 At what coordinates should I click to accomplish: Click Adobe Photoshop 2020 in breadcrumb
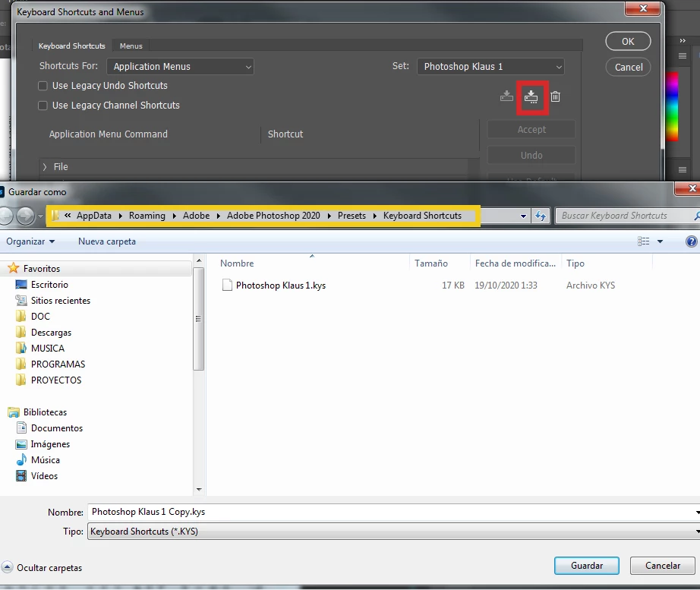pyautogui.click(x=273, y=216)
